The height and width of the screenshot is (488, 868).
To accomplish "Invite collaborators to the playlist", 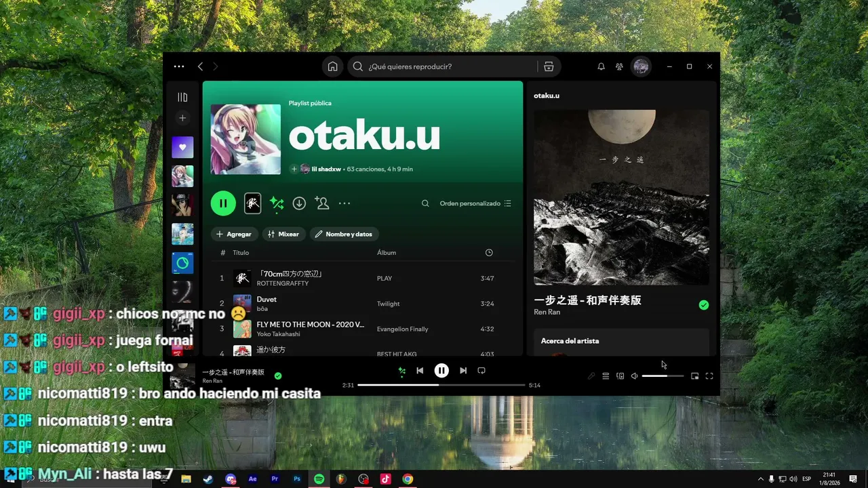I will pyautogui.click(x=322, y=203).
